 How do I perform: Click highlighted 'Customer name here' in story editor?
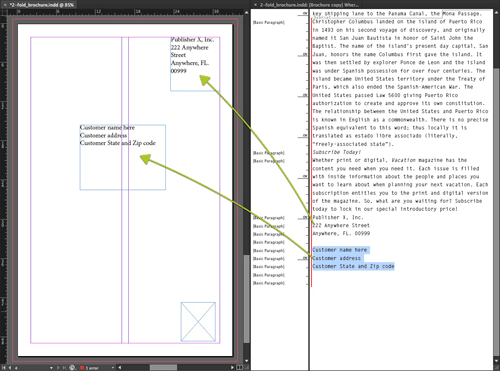tap(340, 250)
